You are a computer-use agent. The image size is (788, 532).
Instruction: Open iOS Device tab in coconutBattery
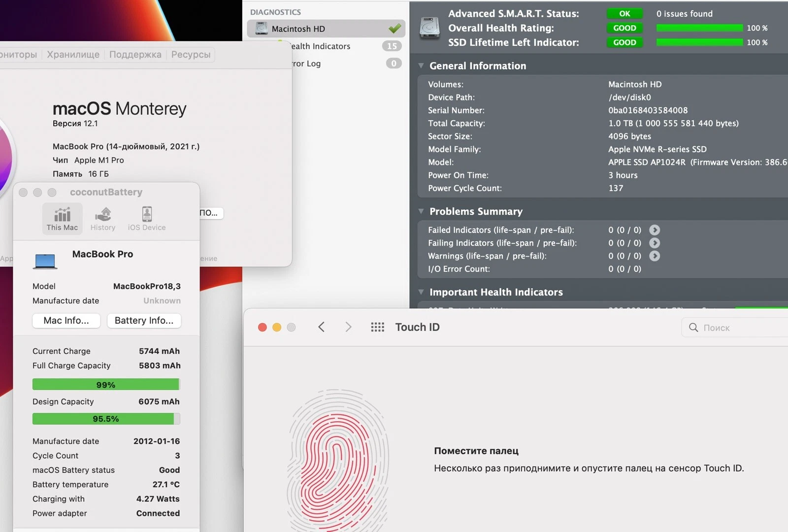(147, 218)
